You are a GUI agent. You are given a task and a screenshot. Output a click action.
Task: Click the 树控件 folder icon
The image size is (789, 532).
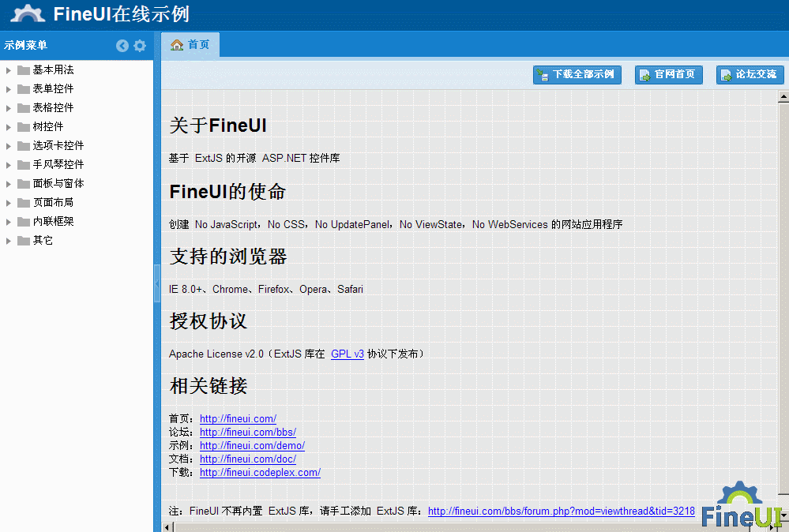pyautogui.click(x=24, y=127)
